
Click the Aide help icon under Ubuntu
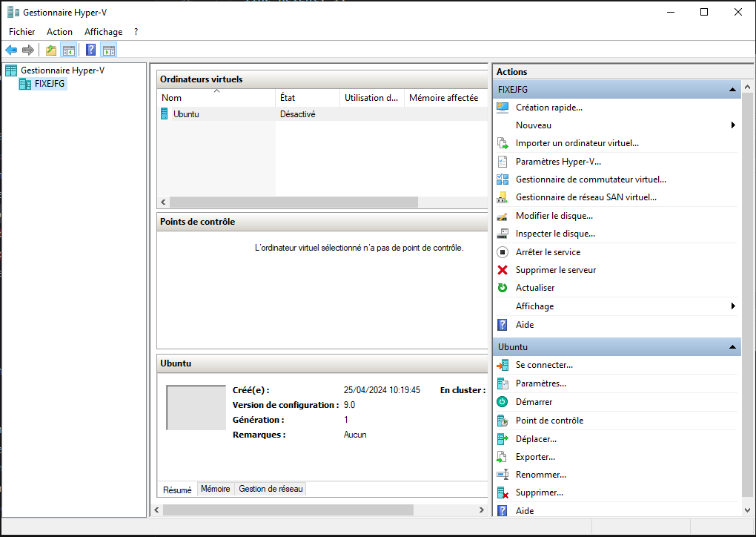[503, 511]
